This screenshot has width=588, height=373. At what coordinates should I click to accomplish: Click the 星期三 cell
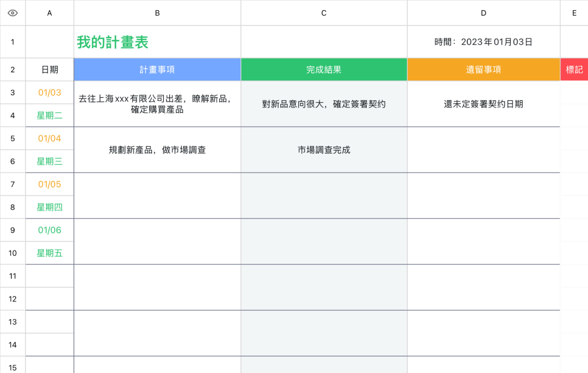tap(50, 161)
